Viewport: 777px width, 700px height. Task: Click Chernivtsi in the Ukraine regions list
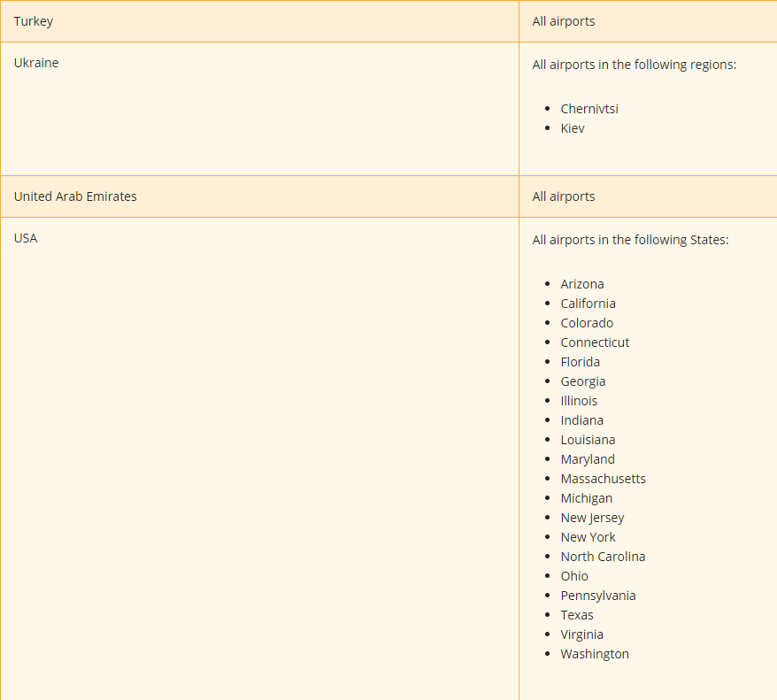(x=589, y=109)
